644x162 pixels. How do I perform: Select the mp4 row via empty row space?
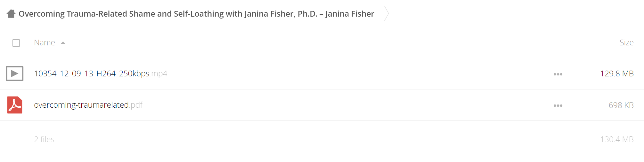(x=352, y=73)
